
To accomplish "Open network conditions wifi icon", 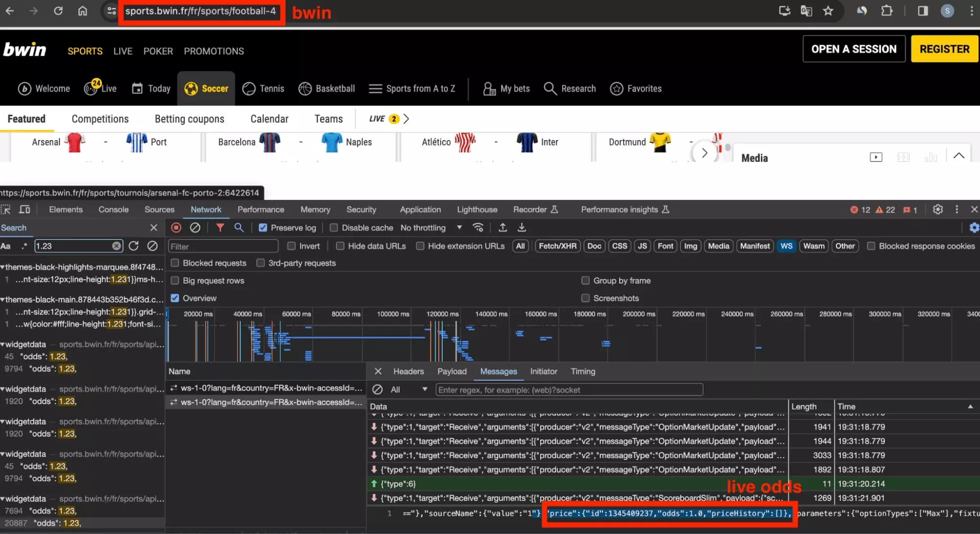I will pos(478,228).
